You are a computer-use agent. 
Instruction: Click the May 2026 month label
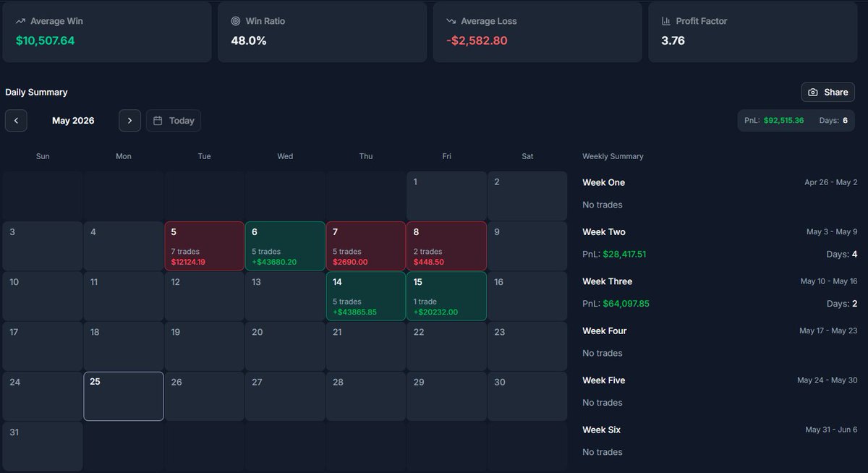pyautogui.click(x=73, y=121)
